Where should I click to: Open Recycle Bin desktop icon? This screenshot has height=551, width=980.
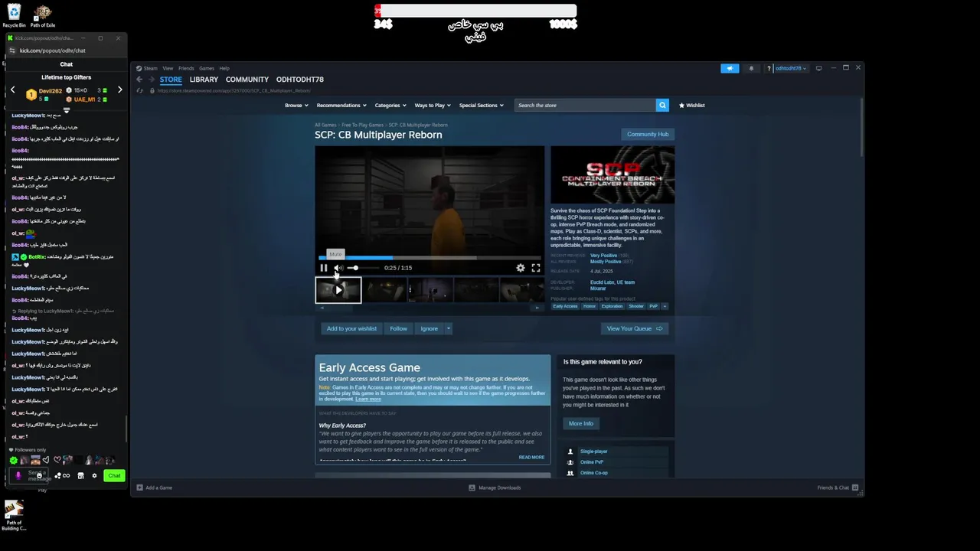click(14, 15)
